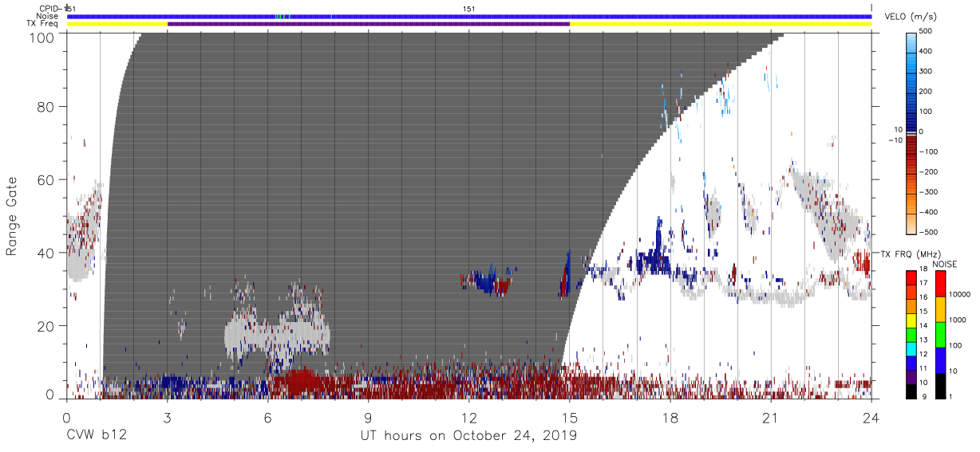Click the "80" range gate tick label
Image resolution: width=980 pixels, height=452 pixels.
[46, 106]
